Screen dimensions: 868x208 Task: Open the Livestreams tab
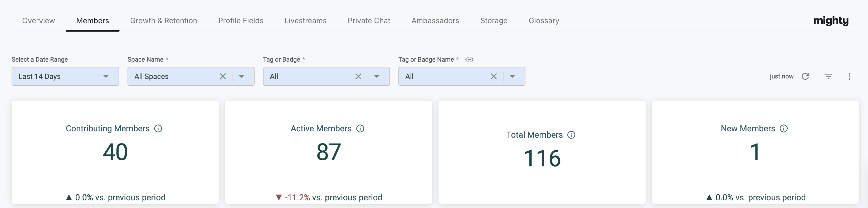pyautogui.click(x=306, y=21)
